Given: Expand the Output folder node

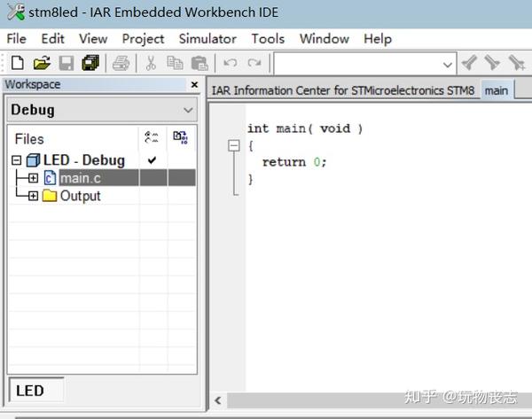Looking at the screenshot, I should click(x=33, y=196).
